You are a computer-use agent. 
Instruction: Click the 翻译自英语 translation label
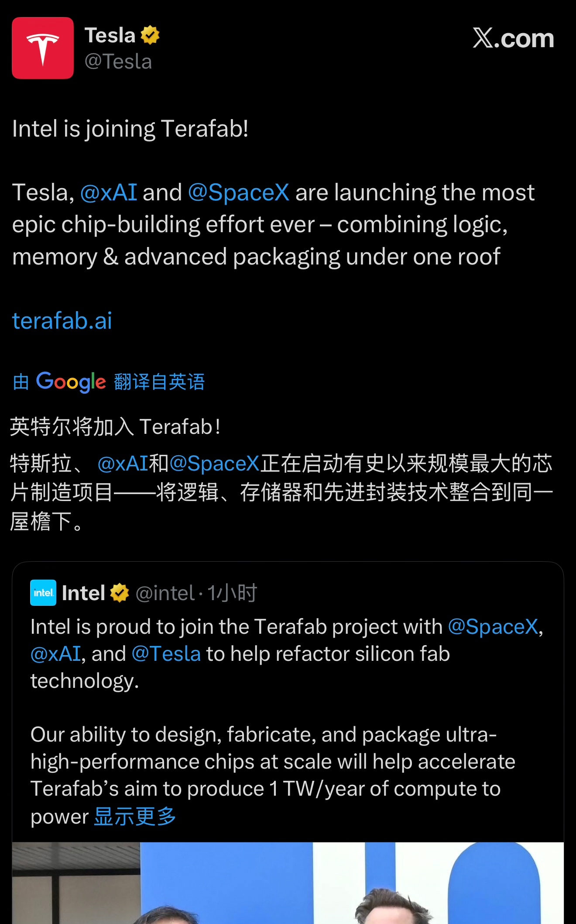tap(160, 382)
